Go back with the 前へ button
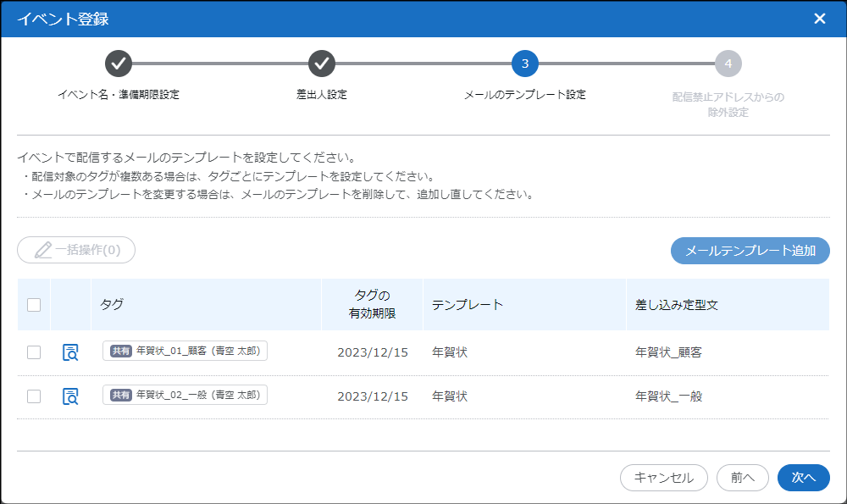The image size is (847, 504). pos(742,478)
